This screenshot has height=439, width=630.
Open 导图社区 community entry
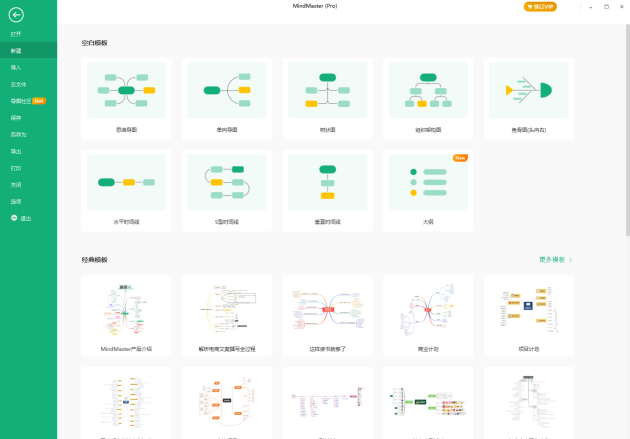(21, 101)
